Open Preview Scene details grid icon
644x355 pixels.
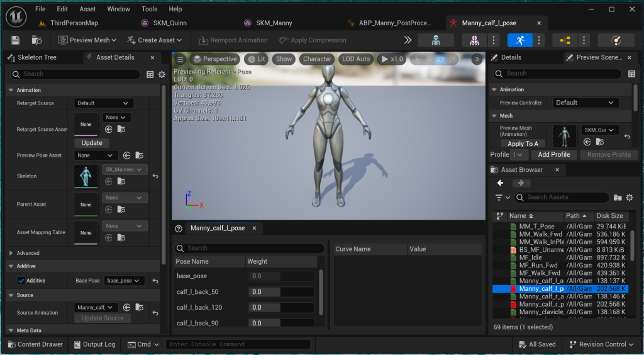click(631, 74)
